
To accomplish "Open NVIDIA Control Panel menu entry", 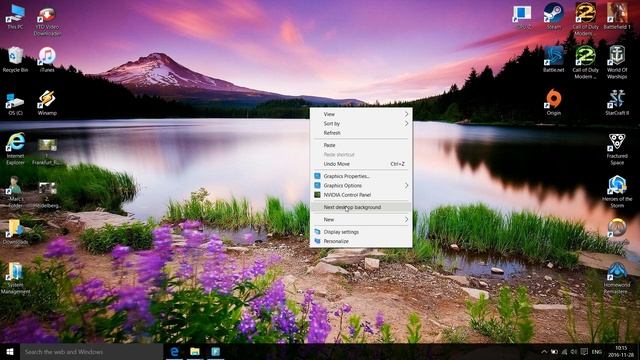I will coord(361,195).
